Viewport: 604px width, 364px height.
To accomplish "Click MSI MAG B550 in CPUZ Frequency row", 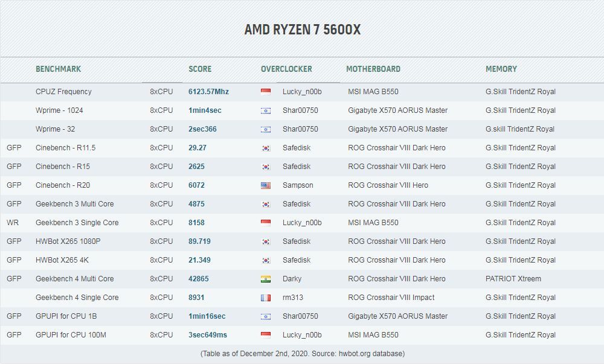I will click(x=373, y=92).
